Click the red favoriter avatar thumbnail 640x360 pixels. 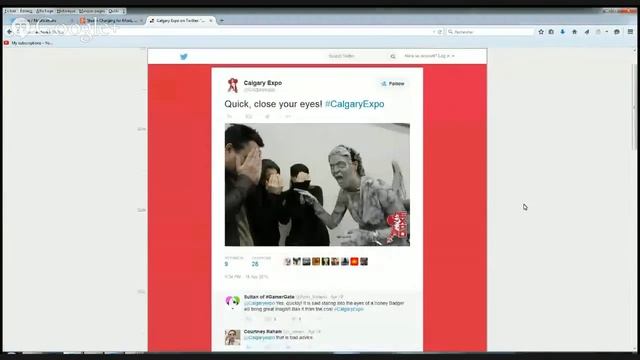[354, 261]
